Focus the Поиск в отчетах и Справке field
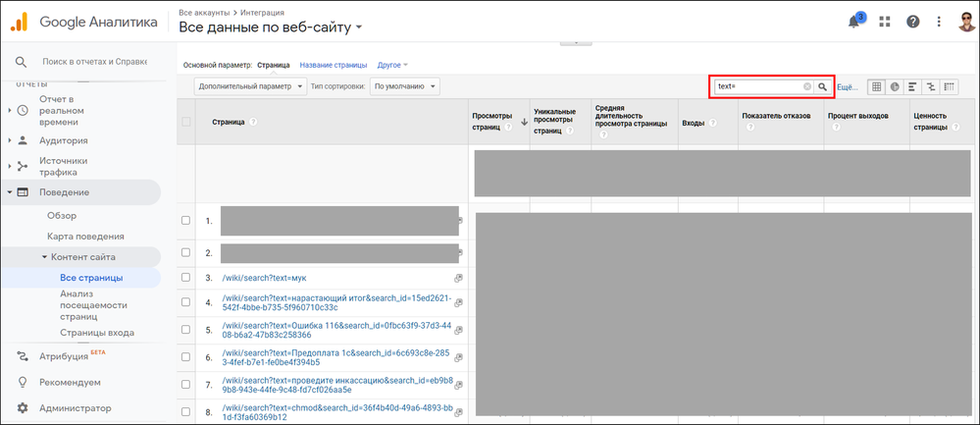980x425 pixels. click(94, 62)
